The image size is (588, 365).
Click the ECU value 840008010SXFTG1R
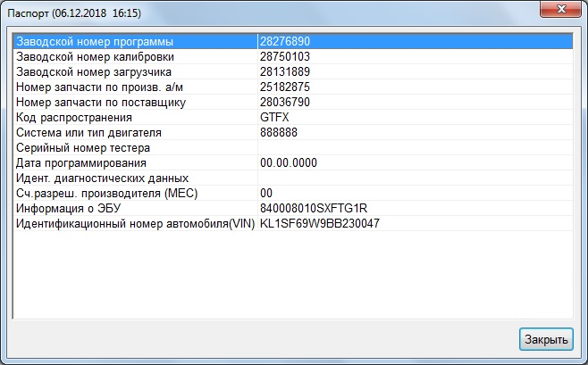point(315,209)
